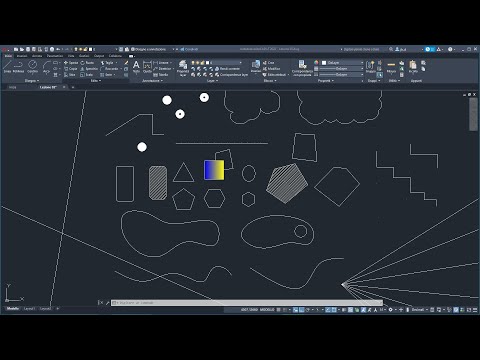Click the search magnifier in title bar
The height and width of the screenshot is (360, 480).
point(391,49)
